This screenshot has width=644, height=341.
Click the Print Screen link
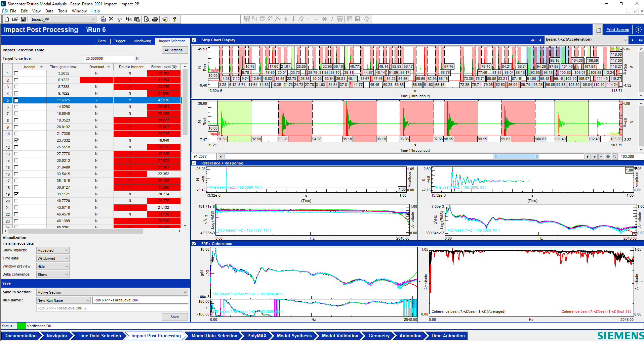coord(617,30)
